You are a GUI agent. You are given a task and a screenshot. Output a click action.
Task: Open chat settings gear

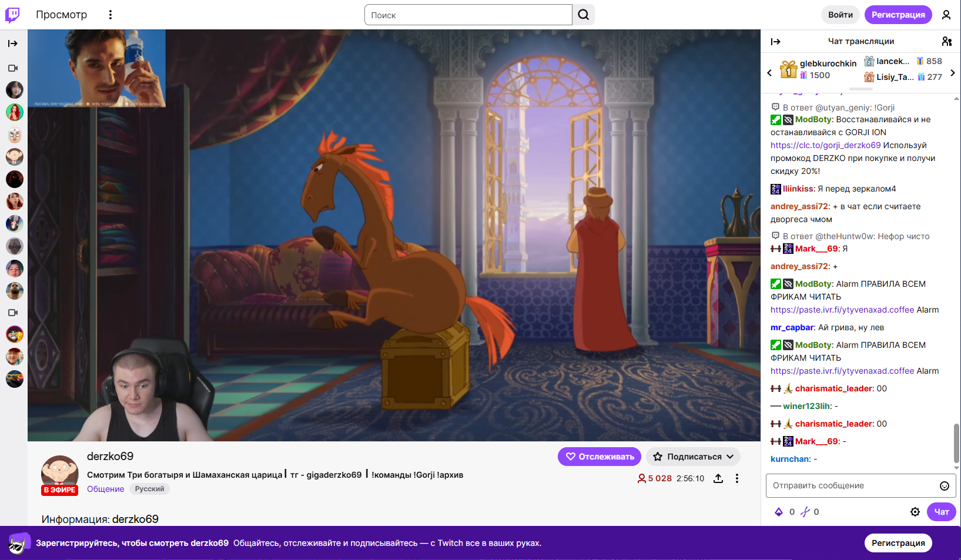click(x=915, y=512)
